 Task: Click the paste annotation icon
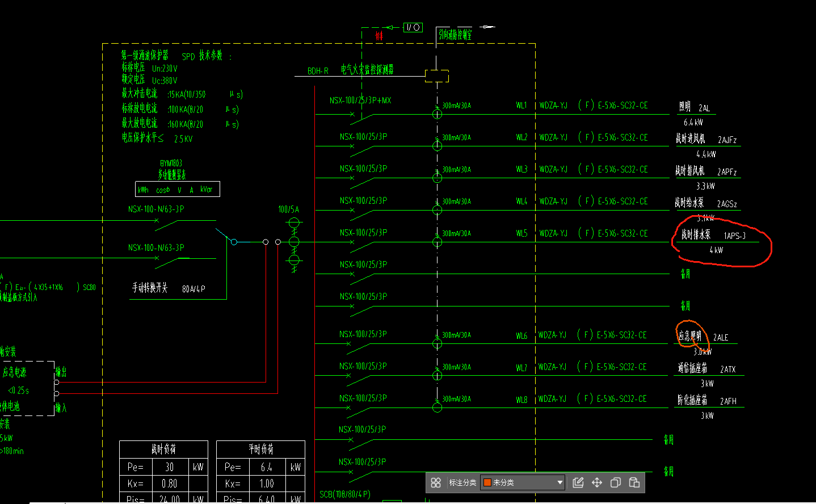[x=634, y=482]
